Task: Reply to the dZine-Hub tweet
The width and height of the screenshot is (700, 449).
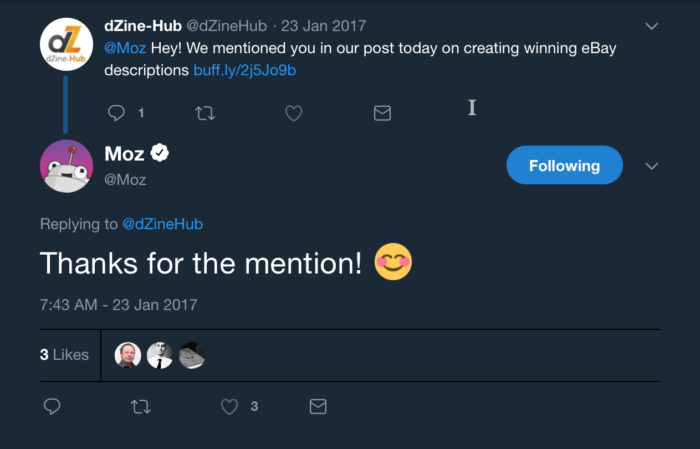Action: click(116, 113)
